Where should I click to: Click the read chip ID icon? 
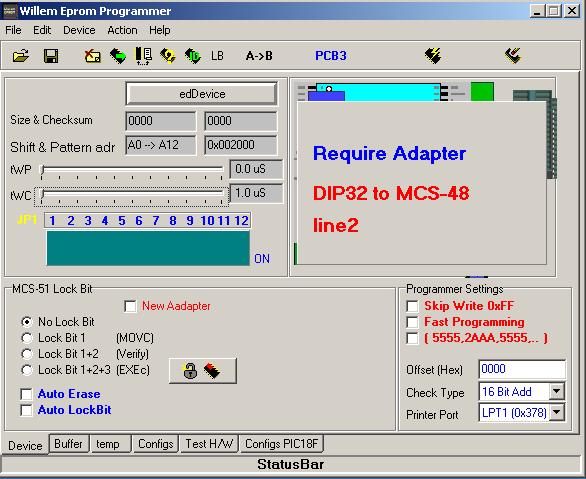pos(193,56)
